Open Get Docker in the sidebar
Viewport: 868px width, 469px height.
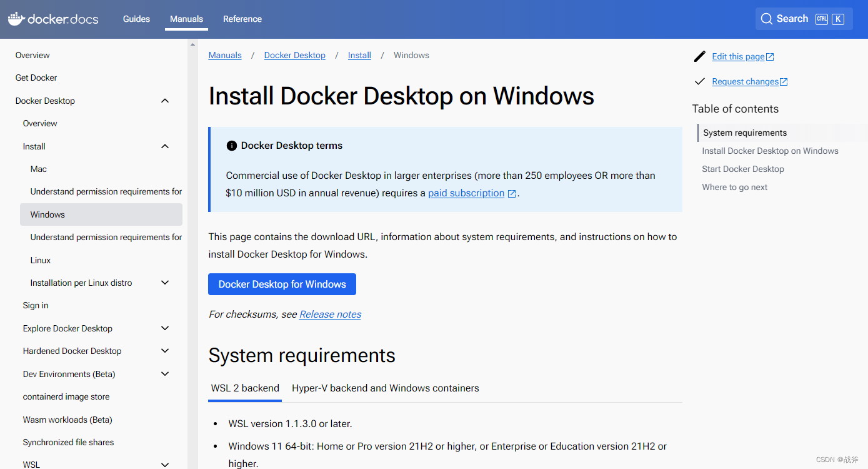pyautogui.click(x=36, y=78)
